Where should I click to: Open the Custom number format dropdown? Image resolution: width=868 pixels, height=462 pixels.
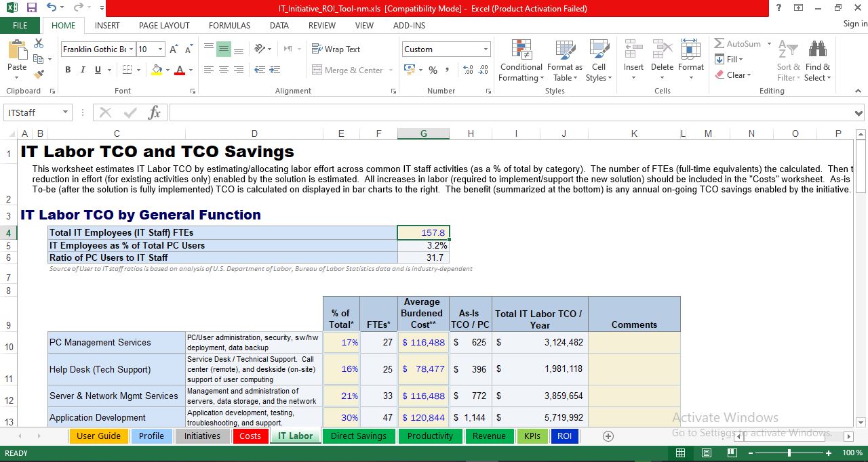[x=486, y=49]
